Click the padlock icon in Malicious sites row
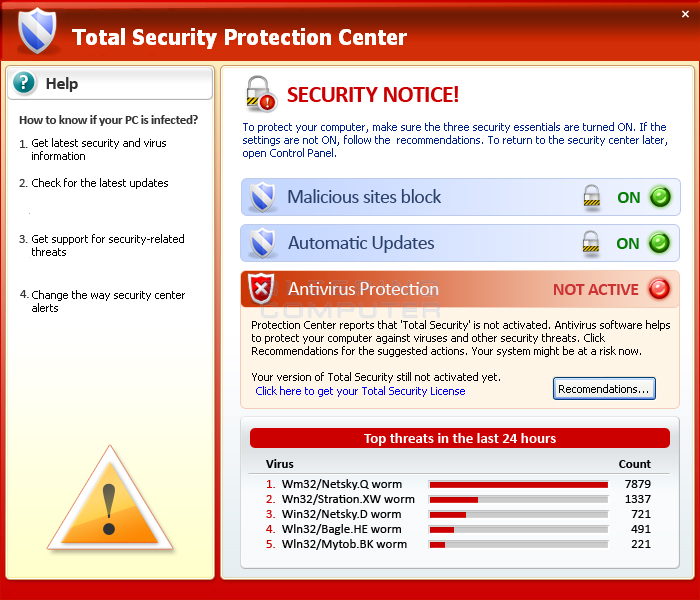Image resolution: width=700 pixels, height=600 pixels. tap(592, 197)
